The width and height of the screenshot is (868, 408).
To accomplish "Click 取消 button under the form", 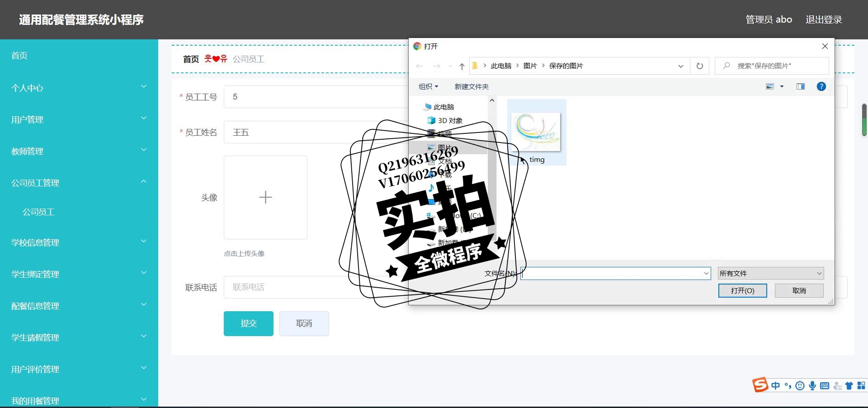I will click(304, 323).
